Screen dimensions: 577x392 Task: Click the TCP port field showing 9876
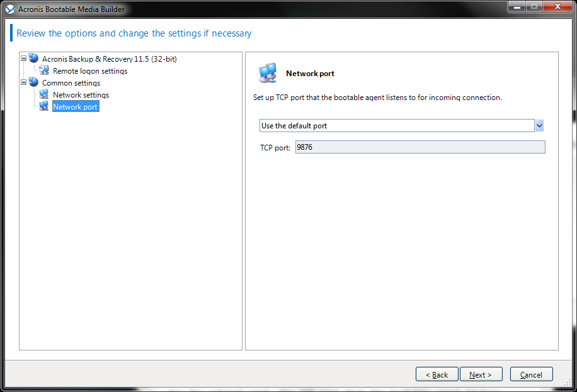tap(420, 147)
